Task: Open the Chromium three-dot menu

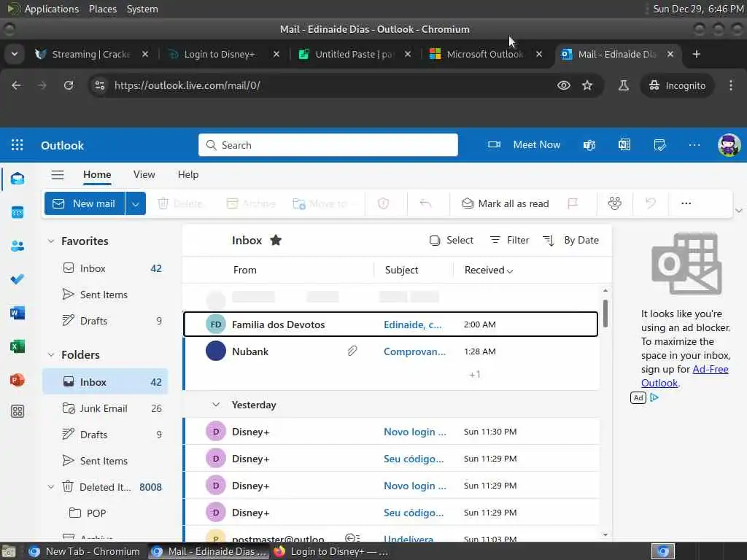Action: 731,85
